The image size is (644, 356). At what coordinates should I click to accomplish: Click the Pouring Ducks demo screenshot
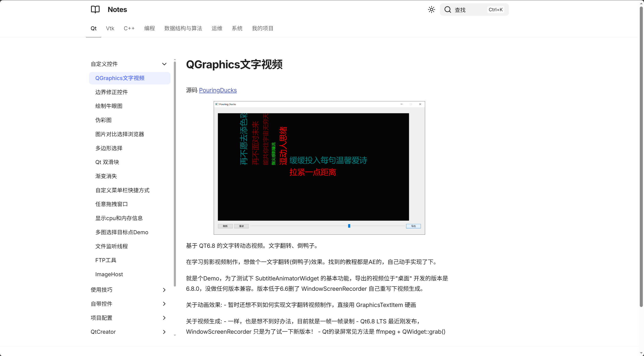coord(319,168)
